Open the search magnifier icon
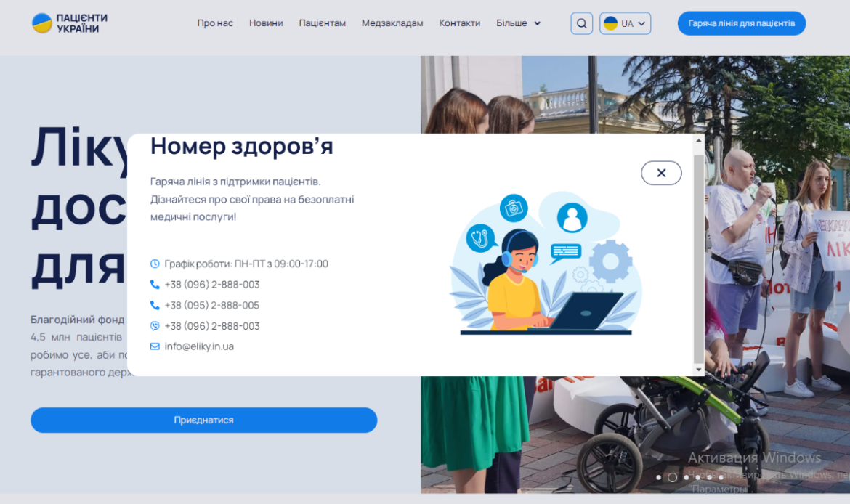The width and height of the screenshot is (850, 504). pos(582,23)
